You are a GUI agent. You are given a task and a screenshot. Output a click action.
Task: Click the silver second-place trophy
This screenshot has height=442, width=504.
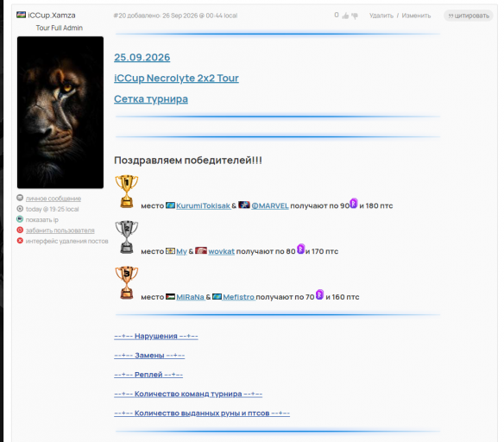[x=127, y=237]
